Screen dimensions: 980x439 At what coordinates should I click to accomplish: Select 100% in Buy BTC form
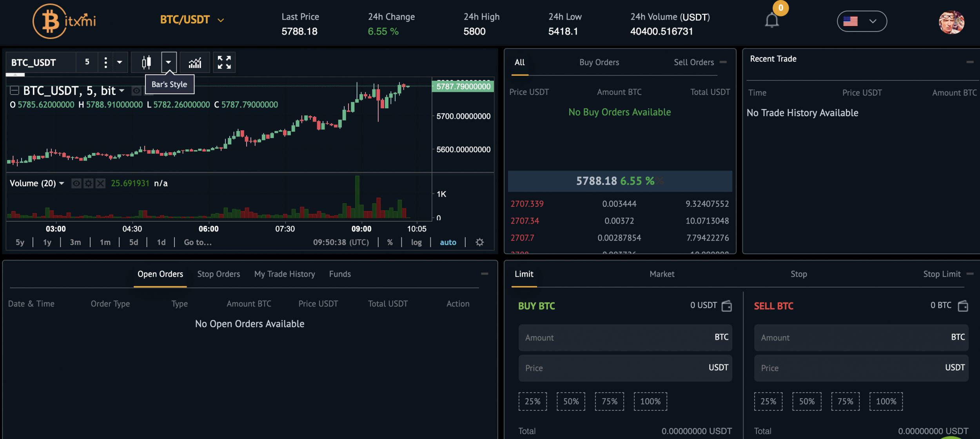click(650, 401)
